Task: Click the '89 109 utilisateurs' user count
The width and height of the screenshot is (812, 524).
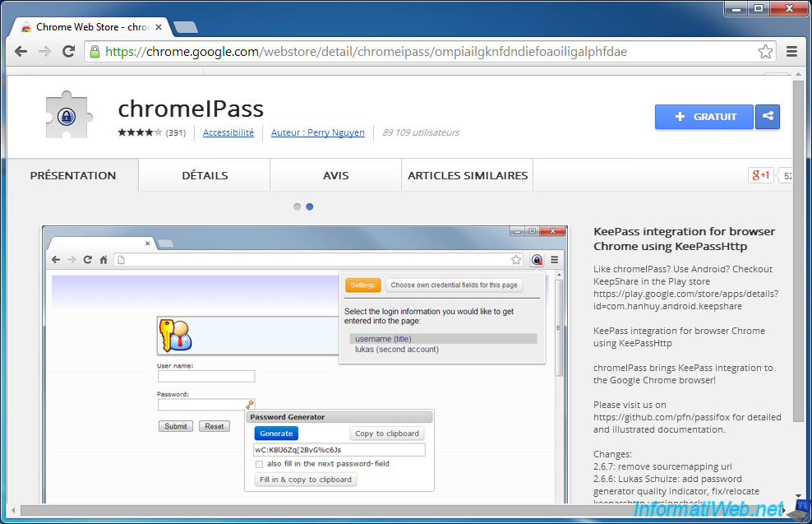Action: pyautogui.click(x=421, y=132)
